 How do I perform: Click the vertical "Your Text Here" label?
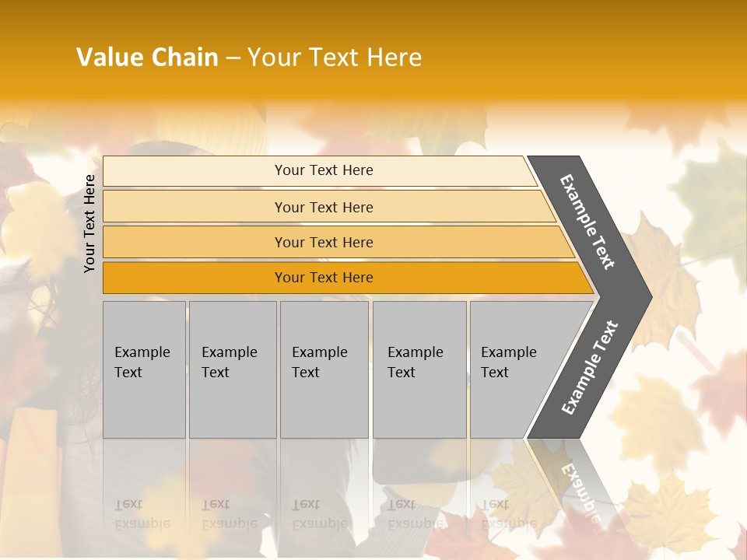click(90, 223)
